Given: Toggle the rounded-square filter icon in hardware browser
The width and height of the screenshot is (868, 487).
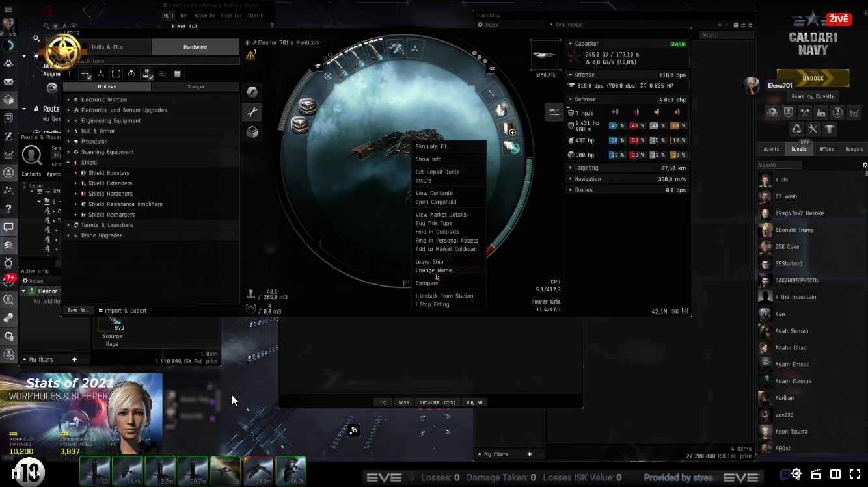Looking at the screenshot, I should [x=116, y=73].
